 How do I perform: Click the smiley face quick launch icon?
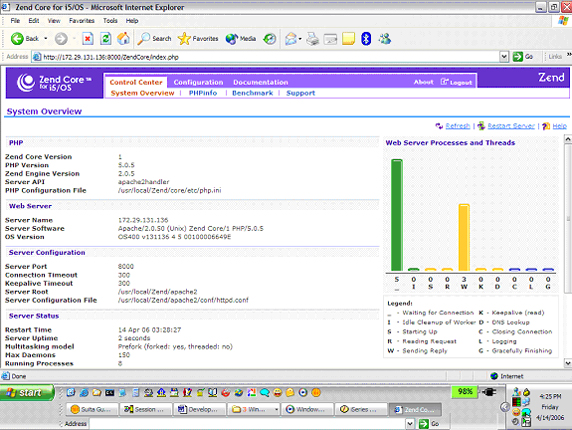(278, 392)
